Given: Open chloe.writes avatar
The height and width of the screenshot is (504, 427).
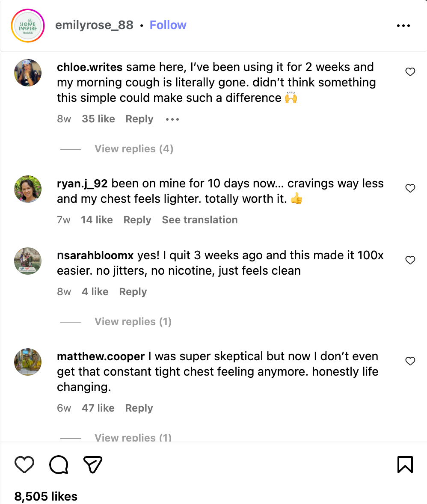Looking at the screenshot, I should [28, 73].
